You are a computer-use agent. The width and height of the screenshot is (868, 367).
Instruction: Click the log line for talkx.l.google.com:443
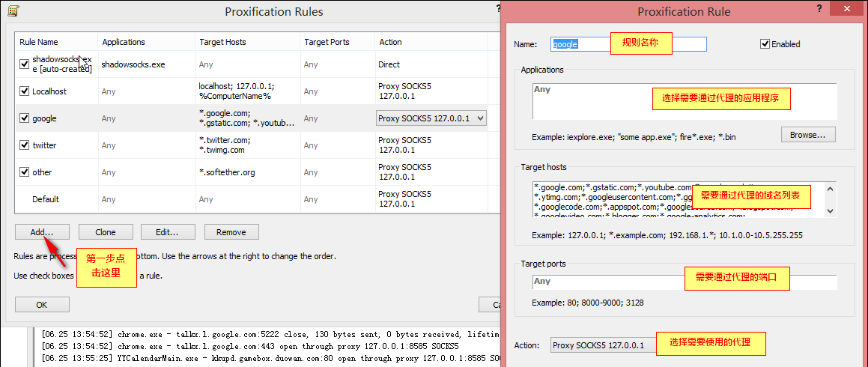pos(250,347)
